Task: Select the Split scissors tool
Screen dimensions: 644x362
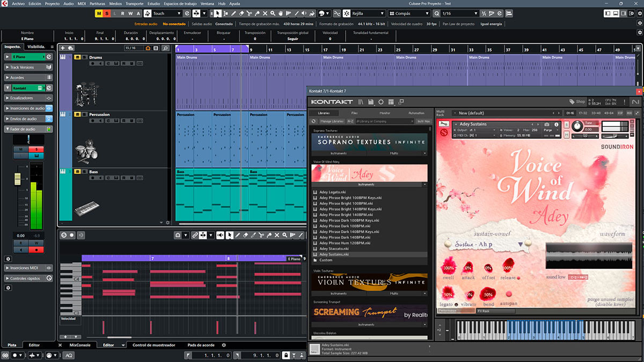Action: coord(250,13)
